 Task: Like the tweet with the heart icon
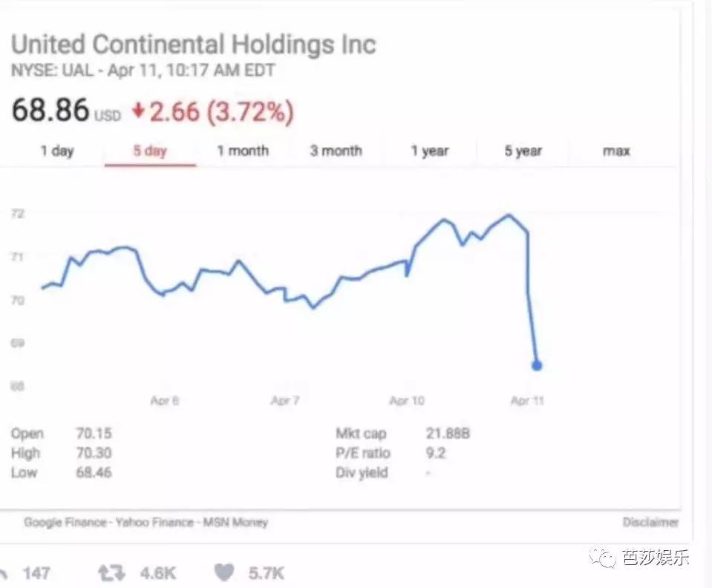[x=224, y=573]
